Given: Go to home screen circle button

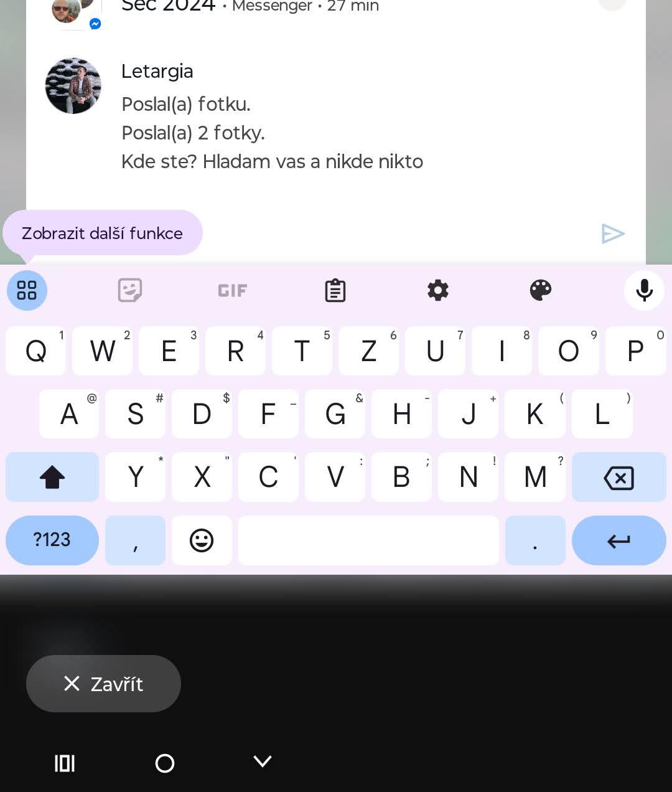Looking at the screenshot, I should [165, 763].
